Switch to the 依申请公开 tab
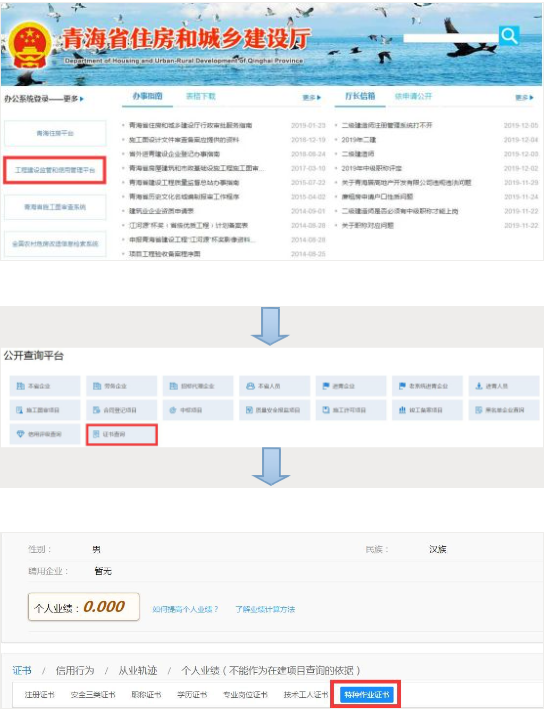The height and width of the screenshot is (709, 548). (413, 96)
